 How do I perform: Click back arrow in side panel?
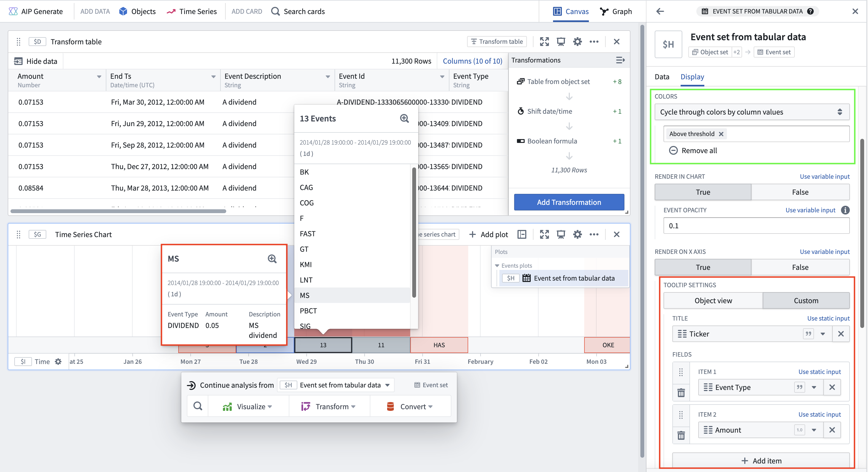point(660,12)
